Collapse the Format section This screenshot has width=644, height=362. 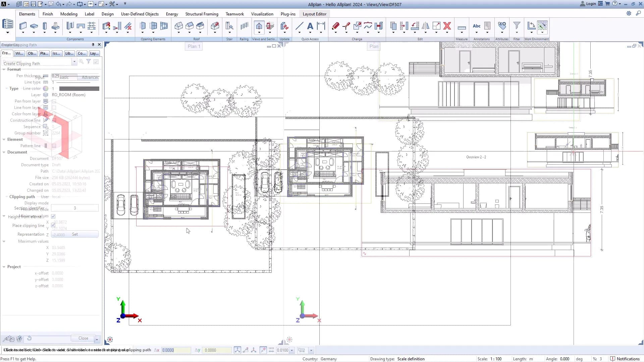coord(4,69)
